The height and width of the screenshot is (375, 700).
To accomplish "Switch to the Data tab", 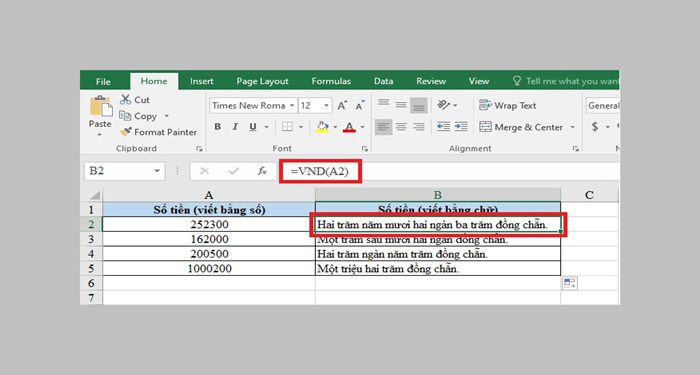I will point(383,81).
